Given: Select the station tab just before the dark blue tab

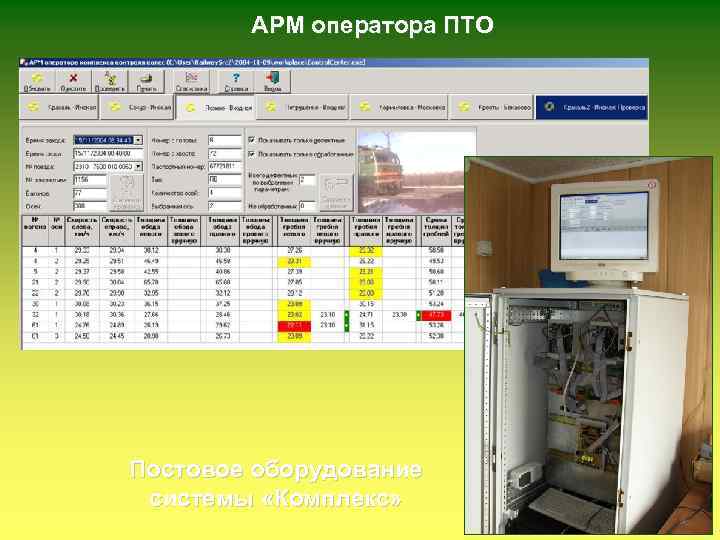Looking at the screenshot, I should [x=491, y=107].
